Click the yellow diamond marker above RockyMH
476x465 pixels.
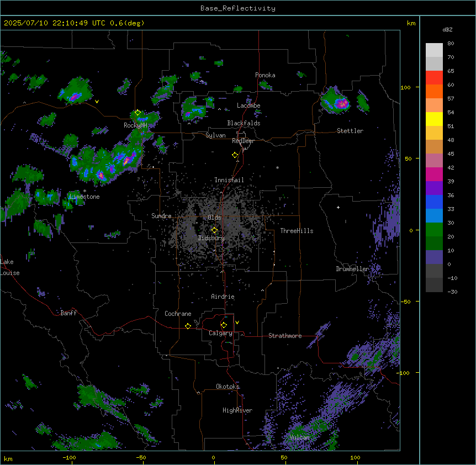coord(137,113)
